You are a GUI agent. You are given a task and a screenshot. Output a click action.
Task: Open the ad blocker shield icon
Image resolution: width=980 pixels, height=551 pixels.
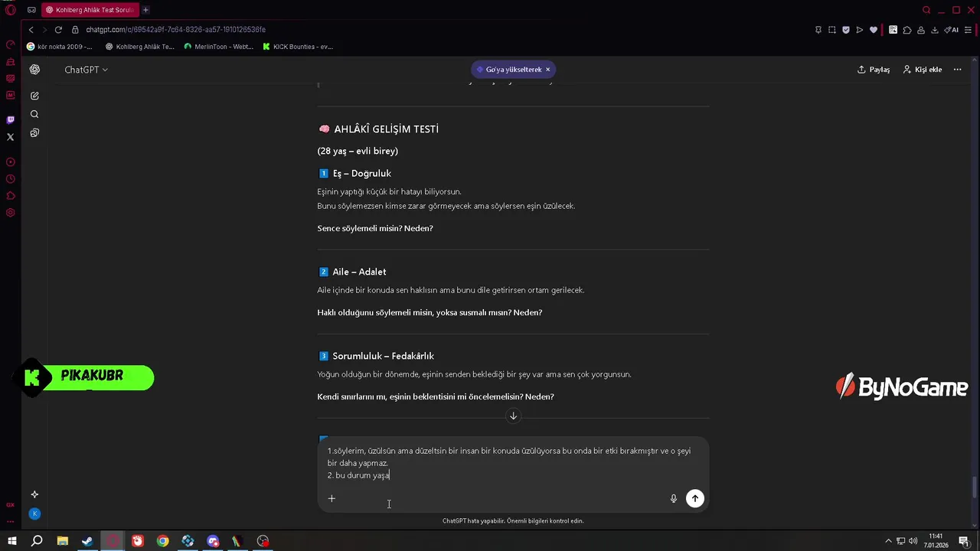846,30
